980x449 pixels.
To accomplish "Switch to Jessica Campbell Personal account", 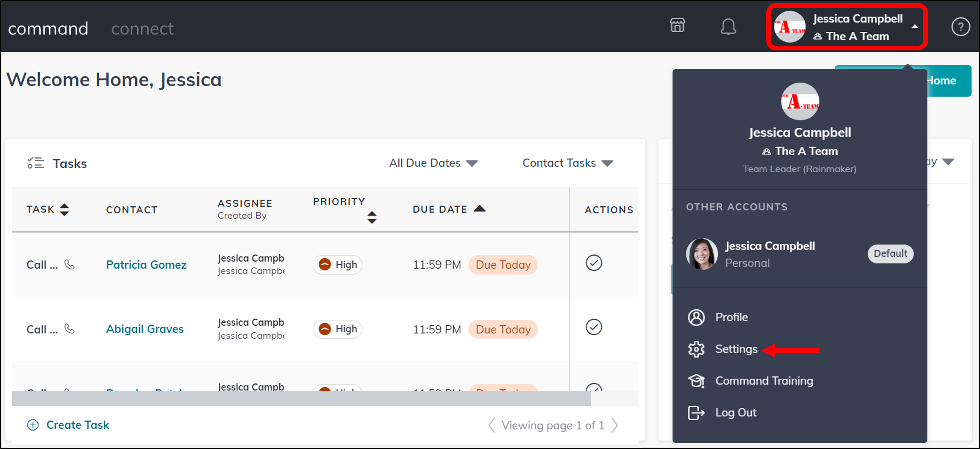I will point(800,254).
